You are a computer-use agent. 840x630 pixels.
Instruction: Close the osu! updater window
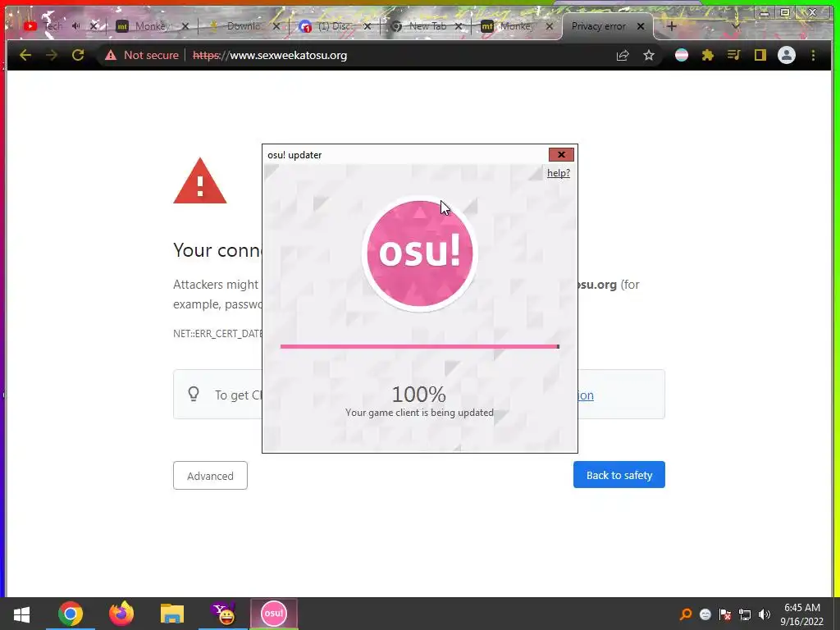click(561, 155)
